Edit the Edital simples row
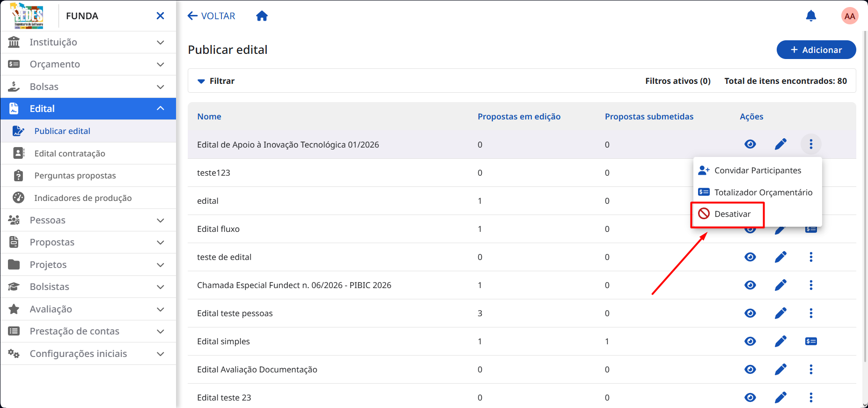 780,341
